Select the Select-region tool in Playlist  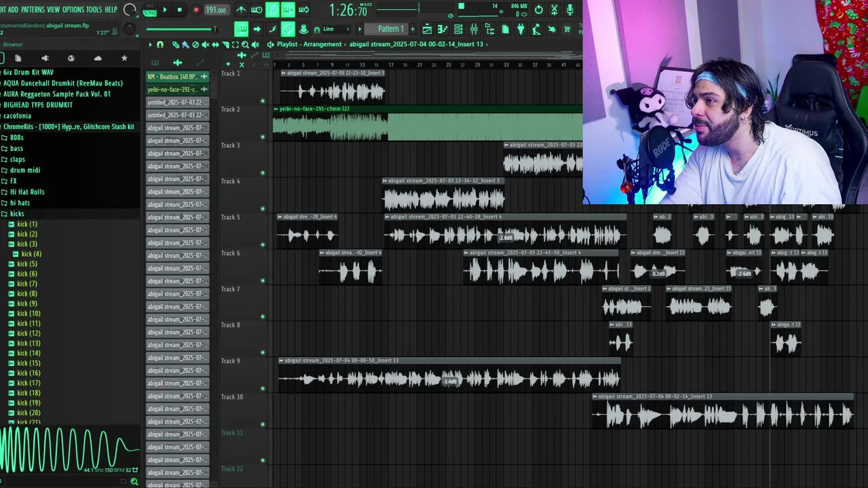click(235, 44)
